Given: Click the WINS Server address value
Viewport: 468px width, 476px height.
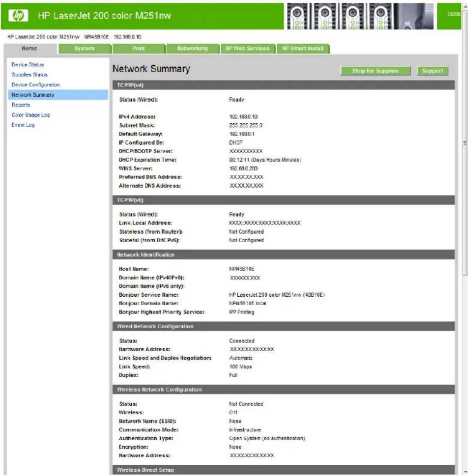Looking at the screenshot, I should tap(244, 168).
